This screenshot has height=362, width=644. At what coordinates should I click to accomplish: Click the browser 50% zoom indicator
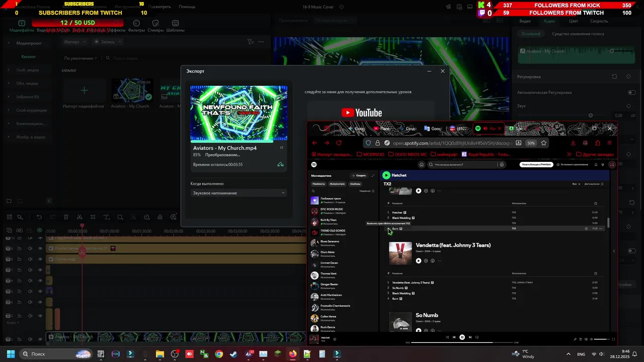tap(531, 143)
